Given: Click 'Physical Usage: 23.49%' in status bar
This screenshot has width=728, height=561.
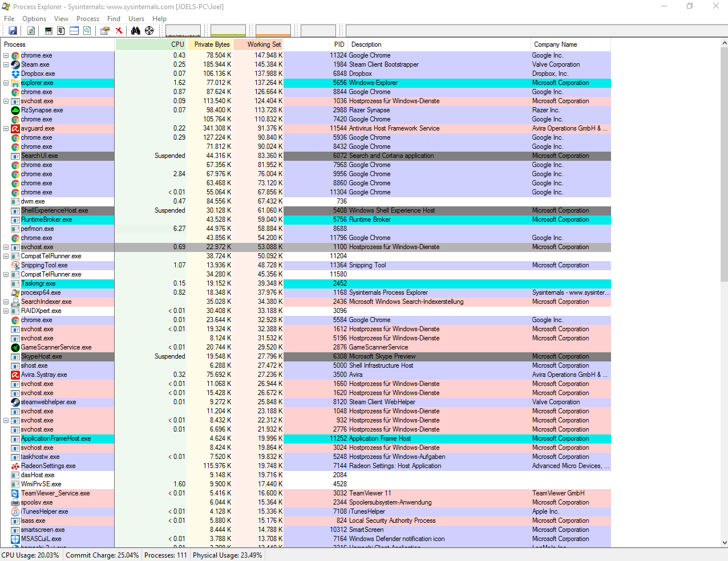Looking at the screenshot, I should click(x=228, y=555).
